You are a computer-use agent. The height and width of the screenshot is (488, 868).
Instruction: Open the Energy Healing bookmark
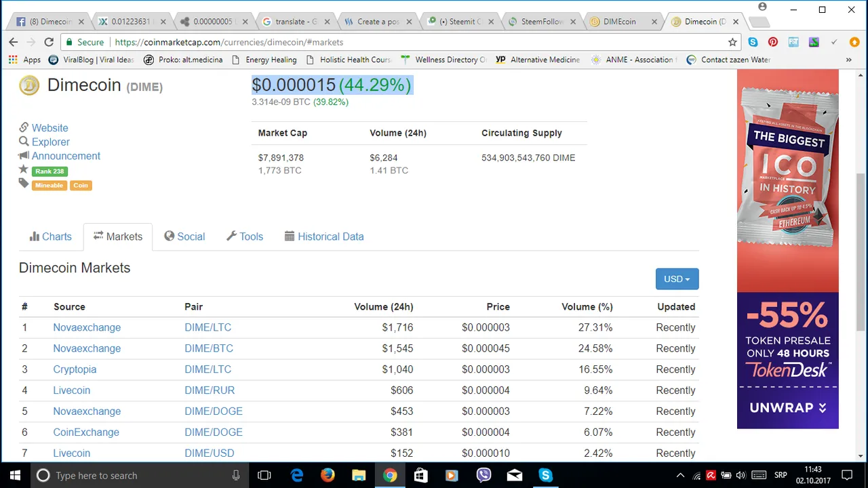(264, 60)
